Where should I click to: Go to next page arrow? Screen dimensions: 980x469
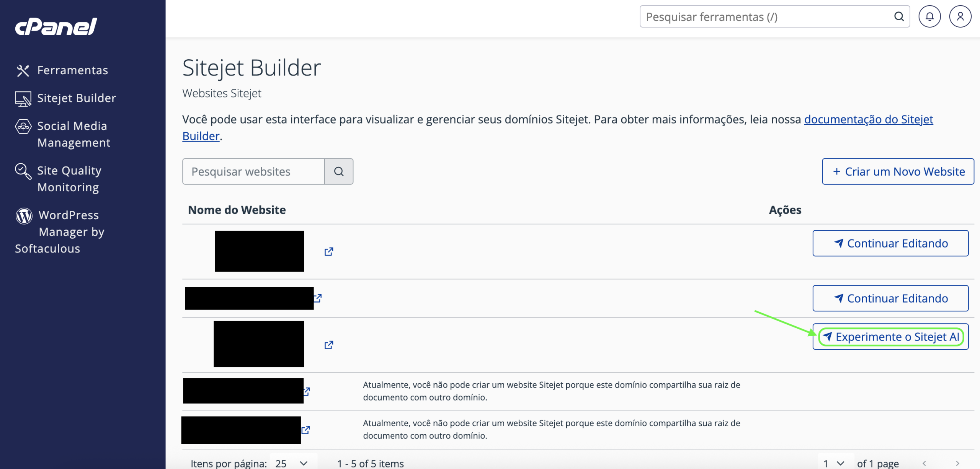point(957,463)
